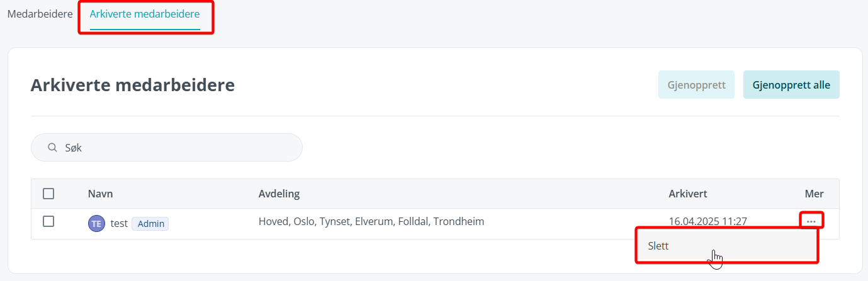
Task: Select the Arkiverte medarbeidere tab
Action: click(145, 13)
